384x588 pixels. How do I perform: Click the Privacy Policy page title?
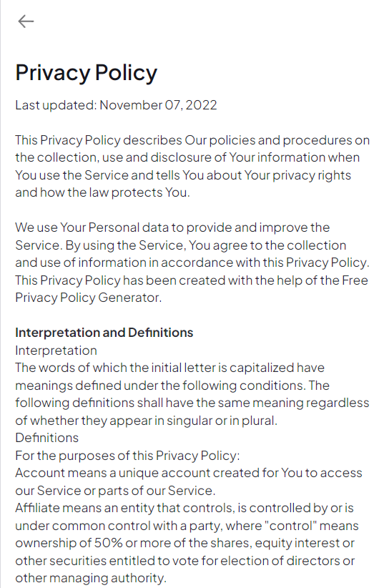(87, 72)
